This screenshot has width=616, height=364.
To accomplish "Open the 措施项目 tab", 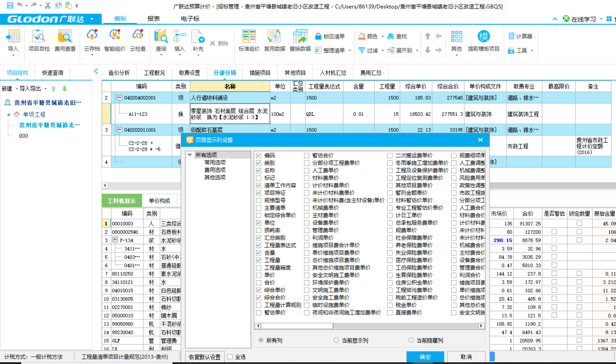I will click(260, 73).
